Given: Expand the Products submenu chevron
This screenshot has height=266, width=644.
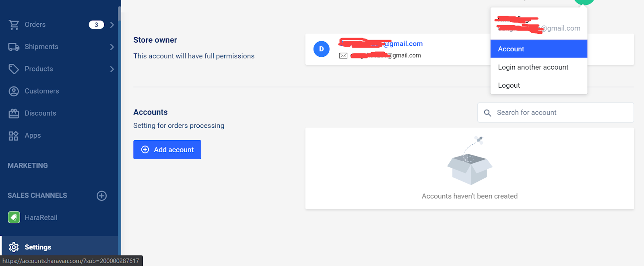Looking at the screenshot, I should (112, 69).
